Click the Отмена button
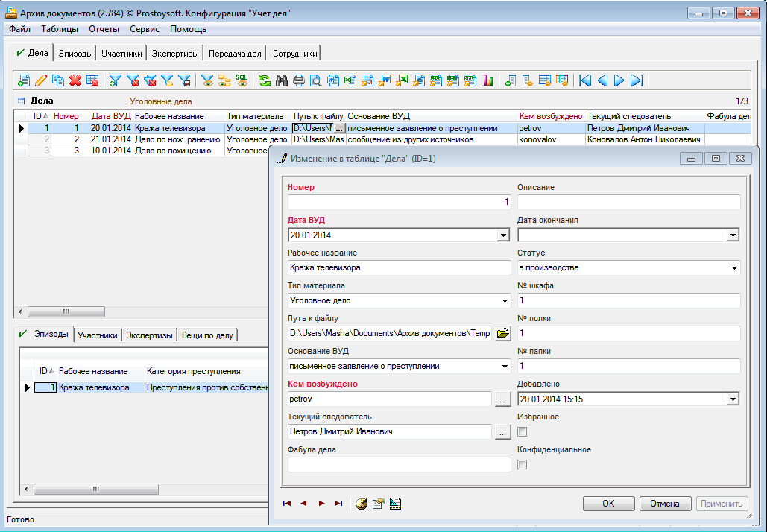Image resolution: width=767 pixels, height=532 pixels. point(665,504)
